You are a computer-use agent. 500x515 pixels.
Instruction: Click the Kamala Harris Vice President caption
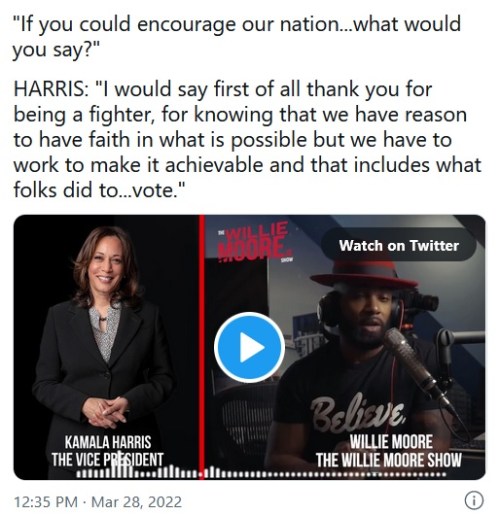pos(107,451)
